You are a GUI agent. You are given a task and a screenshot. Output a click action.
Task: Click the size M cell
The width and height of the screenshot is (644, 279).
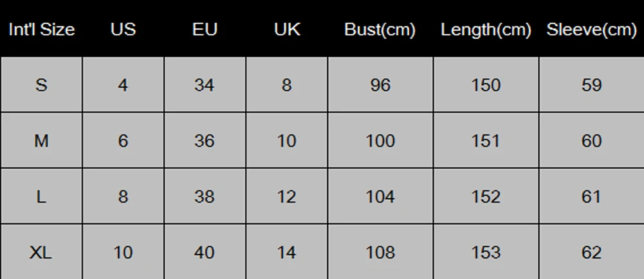tap(41, 140)
